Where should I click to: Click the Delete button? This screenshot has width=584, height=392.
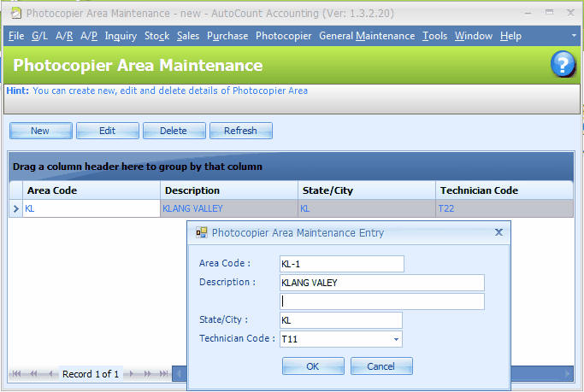coord(174,131)
